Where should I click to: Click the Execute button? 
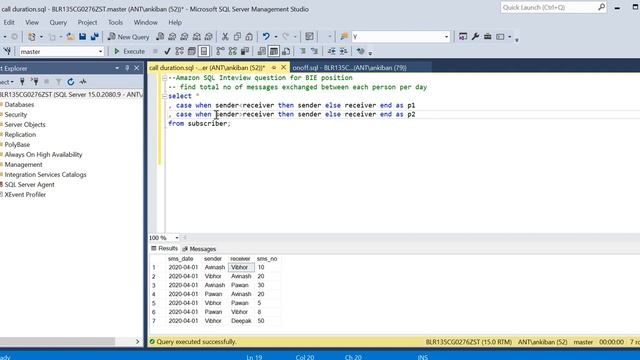129,51
